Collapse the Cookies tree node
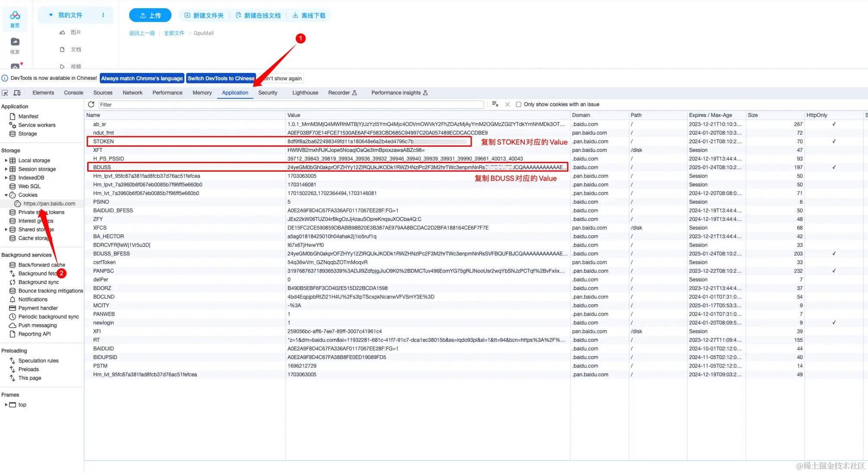 pos(6,195)
